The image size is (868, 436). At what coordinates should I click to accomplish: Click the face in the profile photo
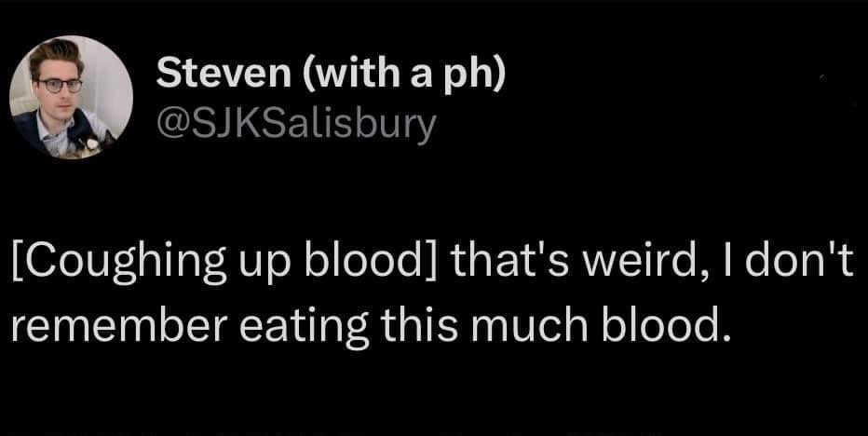click(x=58, y=82)
